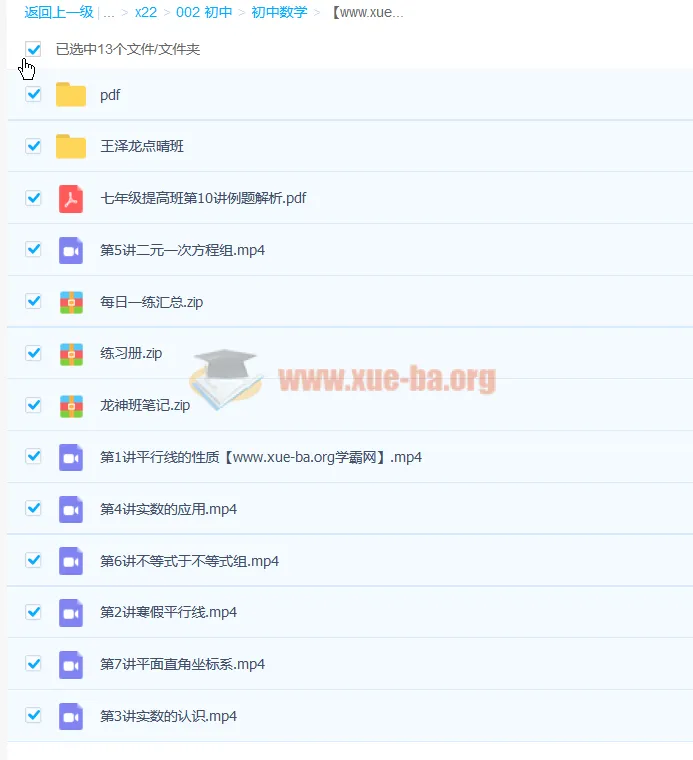Open the 002 初中 breadcrumb folder

(204, 13)
